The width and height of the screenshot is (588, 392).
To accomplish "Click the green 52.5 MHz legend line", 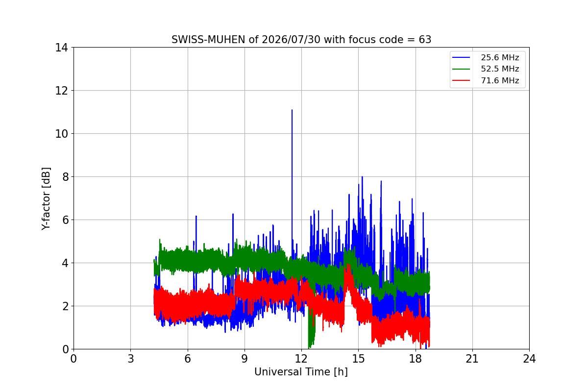I will click(x=462, y=69).
